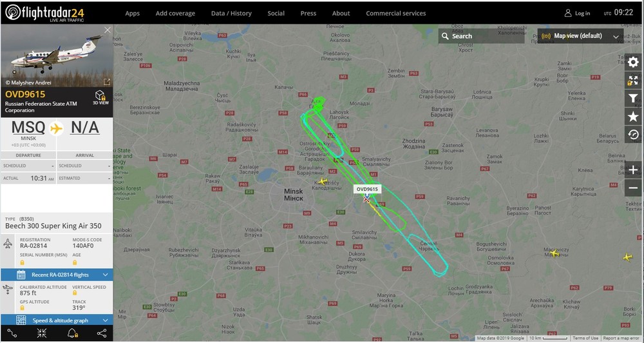Screen dimensions: 644x343
Task: Open the map settings gear icon
Action: tap(633, 62)
